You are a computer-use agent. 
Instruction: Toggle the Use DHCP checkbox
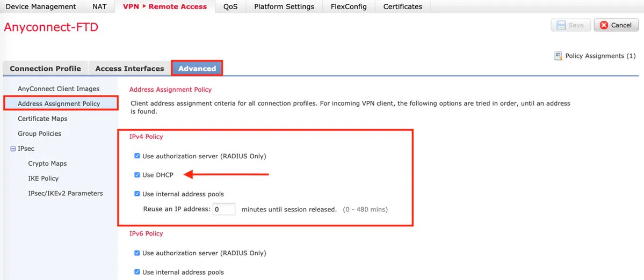tap(137, 175)
